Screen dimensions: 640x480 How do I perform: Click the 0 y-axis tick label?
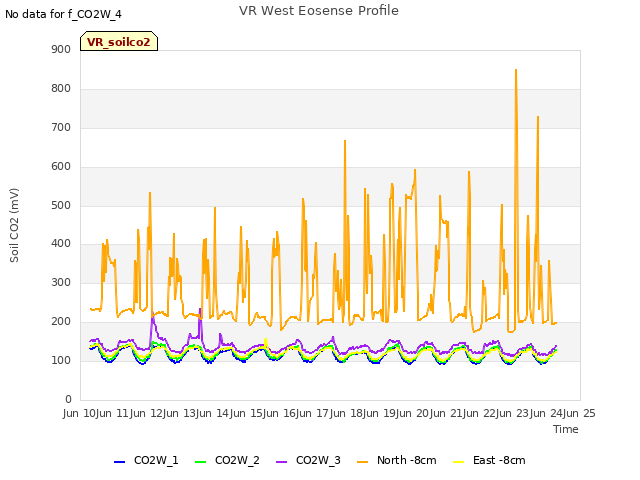(68, 399)
